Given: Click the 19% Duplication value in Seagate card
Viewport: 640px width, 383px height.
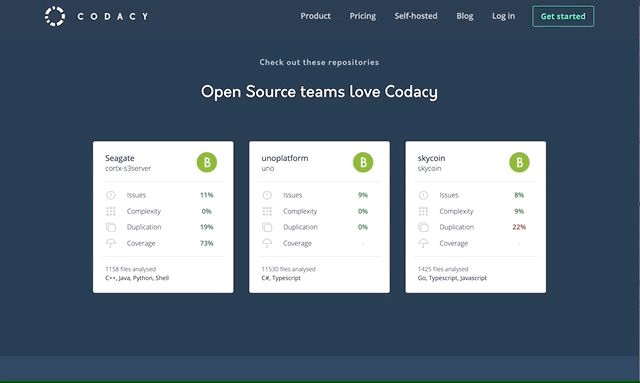Looking at the screenshot, I should point(207,227).
